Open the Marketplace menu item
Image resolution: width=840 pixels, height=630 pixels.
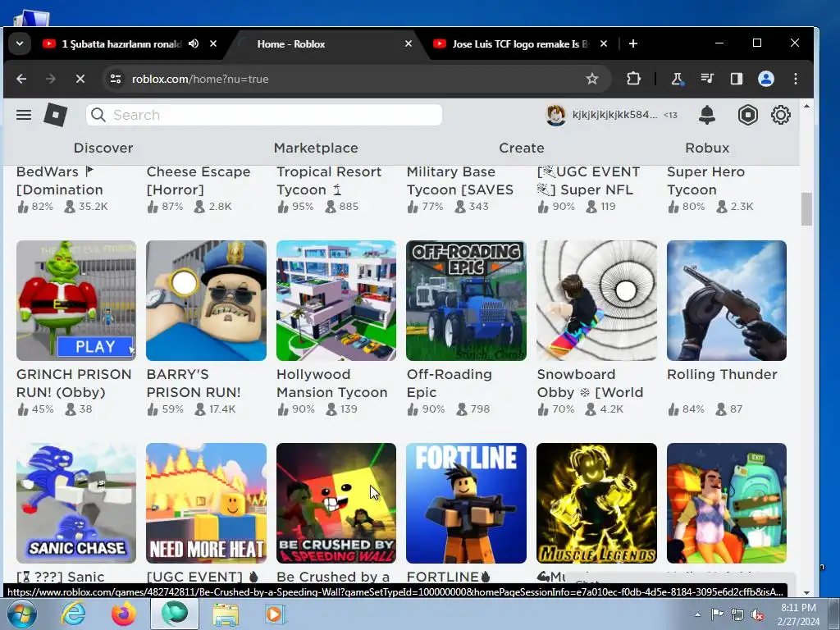click(316, 148)
